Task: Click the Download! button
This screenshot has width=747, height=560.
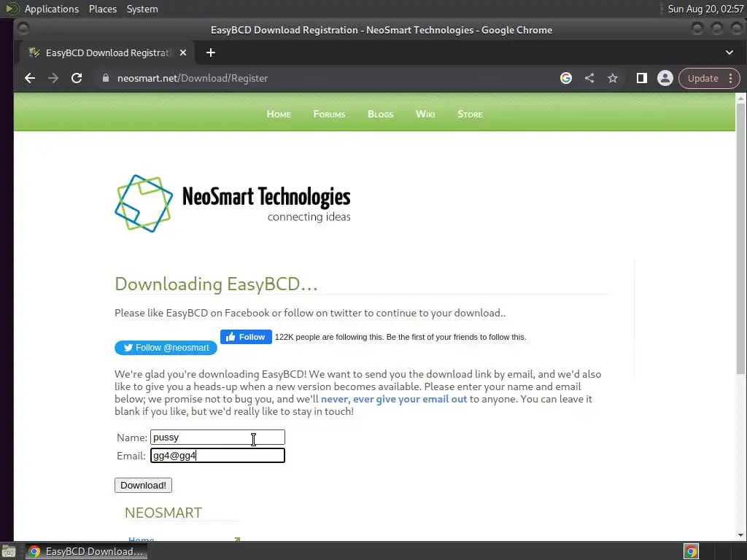Action: tap(143, 485)
